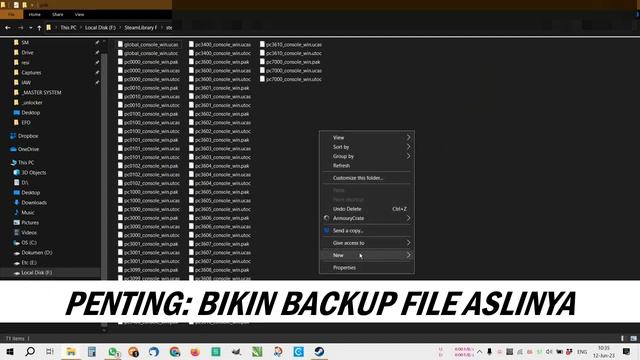
Task: Expand the chevron after This PC in breadcrumb
Action: 81,28
